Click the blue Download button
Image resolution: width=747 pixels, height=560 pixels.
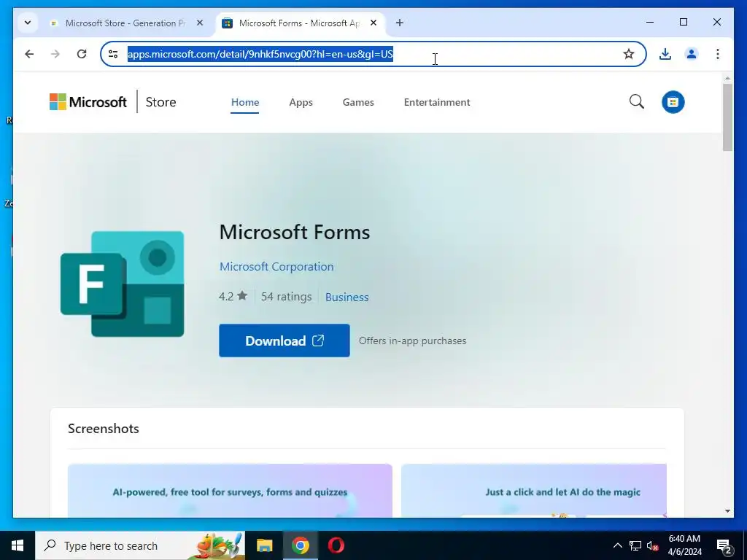(x=285, y=341)
